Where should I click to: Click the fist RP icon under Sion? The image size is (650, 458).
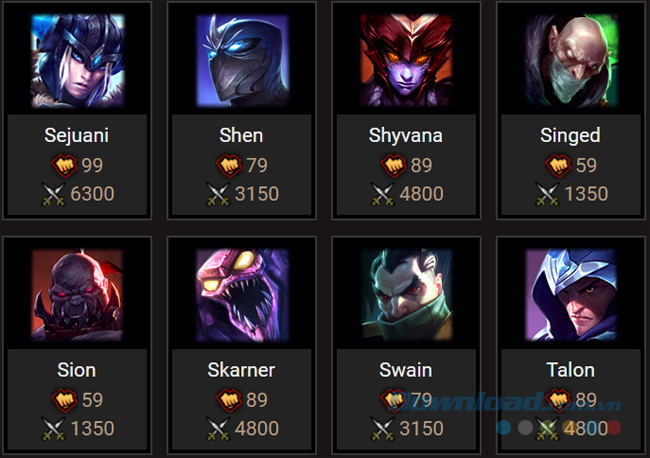point(64,400)
